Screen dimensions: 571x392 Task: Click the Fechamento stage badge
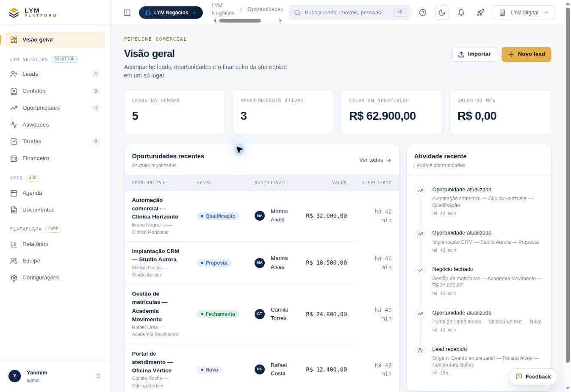[x=218, y=314]
